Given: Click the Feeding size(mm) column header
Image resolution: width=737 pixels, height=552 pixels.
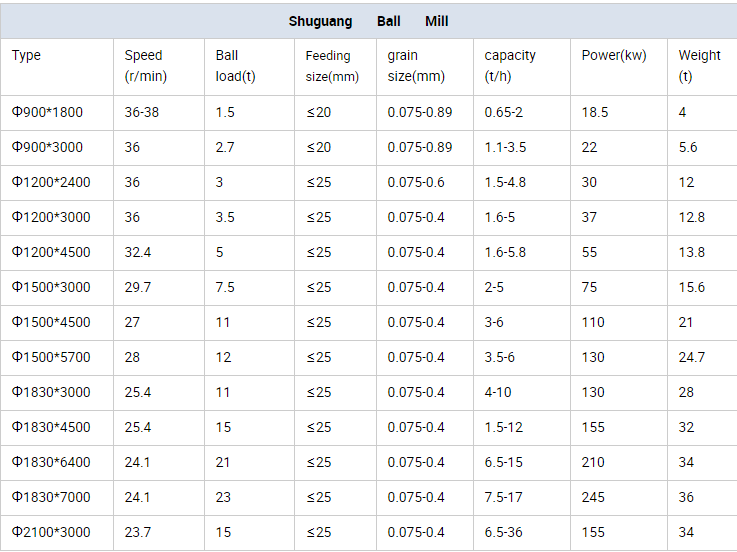Looking at the screenshot, I should 331,66.
